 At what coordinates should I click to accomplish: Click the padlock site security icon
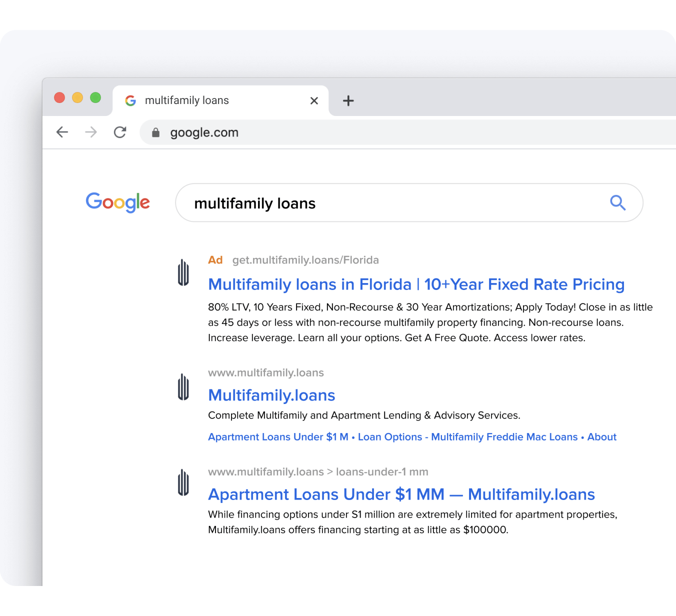pyautogui.click(x=155, y=132)
